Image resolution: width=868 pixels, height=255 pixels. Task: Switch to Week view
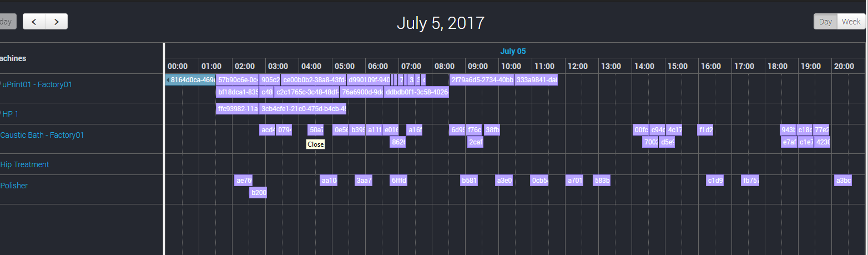point(851,22)
